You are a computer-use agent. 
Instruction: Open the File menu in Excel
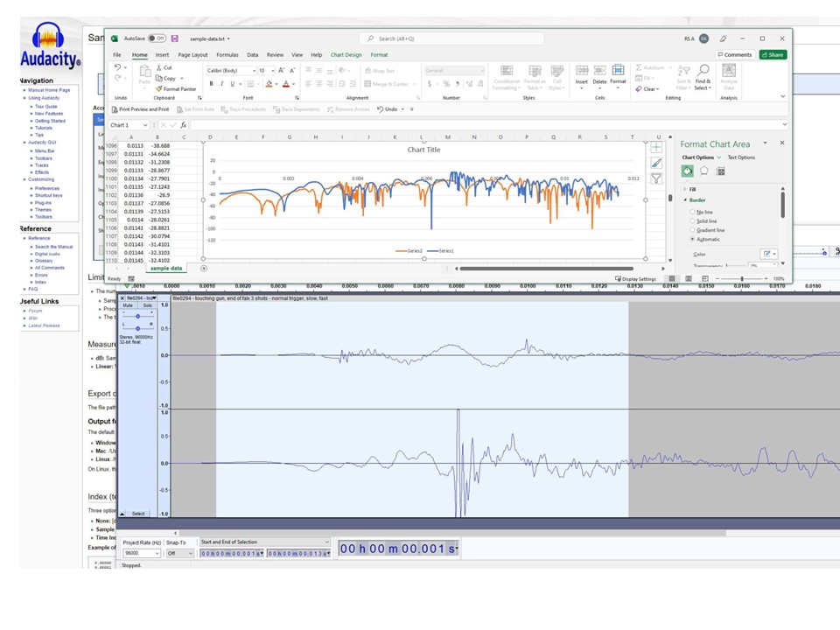pos(116,54)
